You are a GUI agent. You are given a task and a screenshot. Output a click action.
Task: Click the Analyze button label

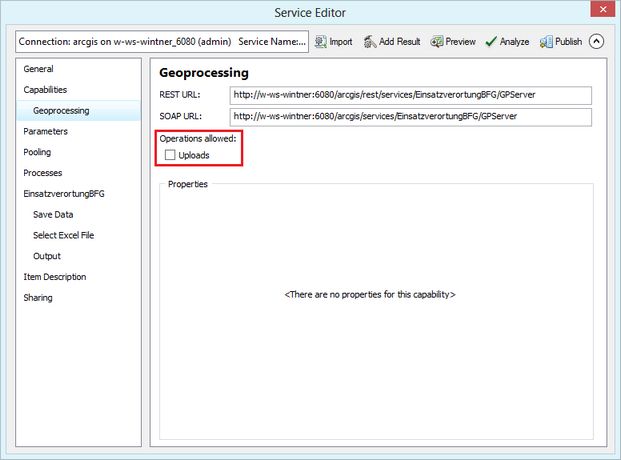coord(514,42)
